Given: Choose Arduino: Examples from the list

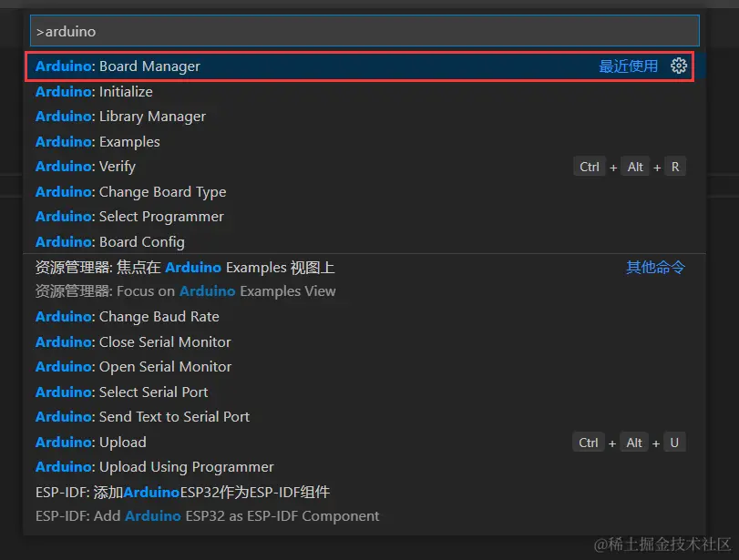Looking at the screenshot, I should coord(364,142).
